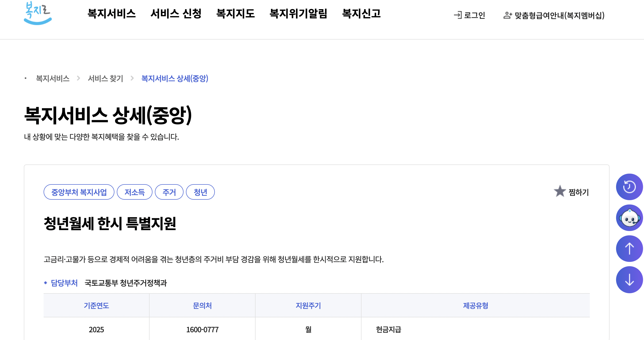Click the 기준연도 column header
Screen dimensions: 644x340
[96, 306]
